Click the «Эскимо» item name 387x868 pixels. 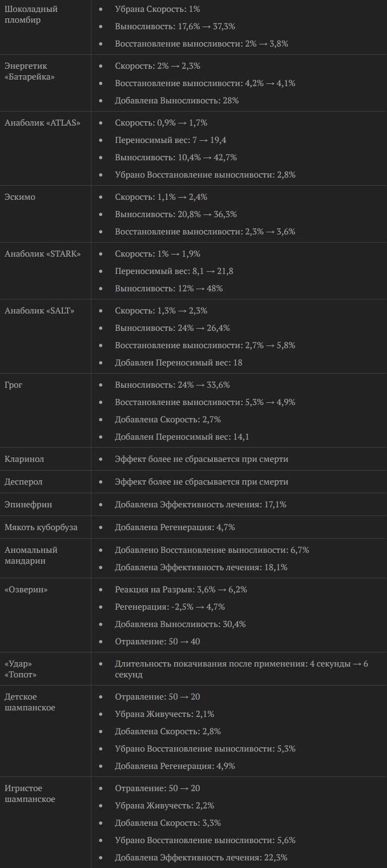click(x=20, y=197)
